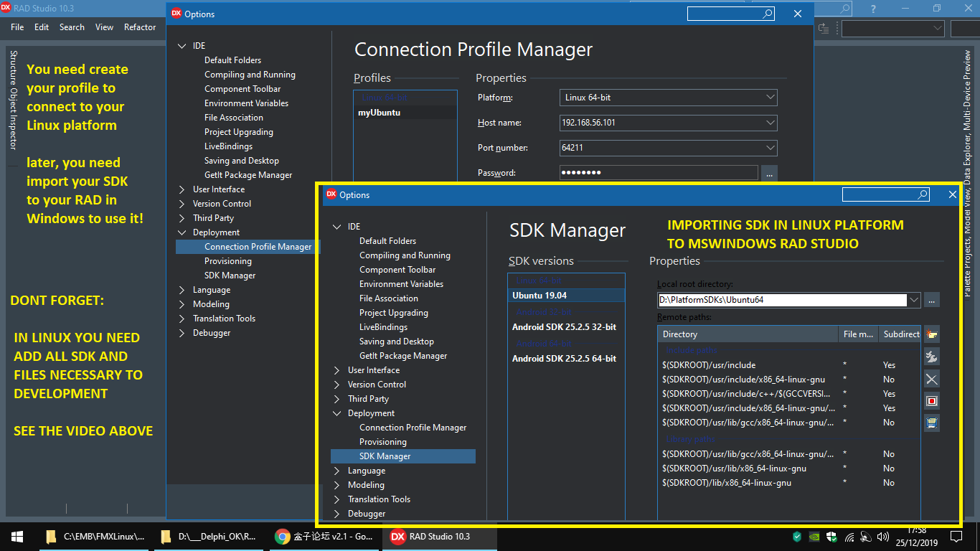Click the green shield tray icon

[797, 537]
